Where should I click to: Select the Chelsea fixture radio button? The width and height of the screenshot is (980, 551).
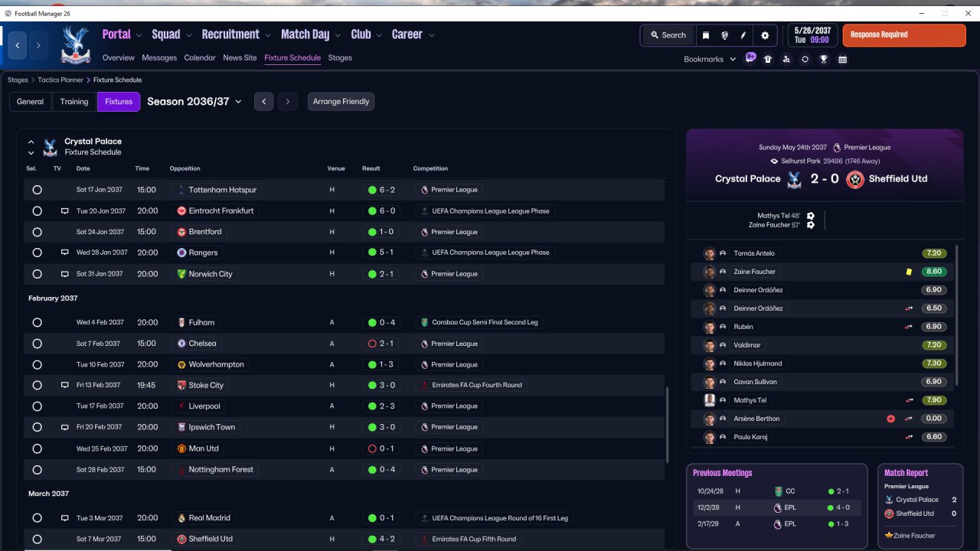tap(37, 344)
